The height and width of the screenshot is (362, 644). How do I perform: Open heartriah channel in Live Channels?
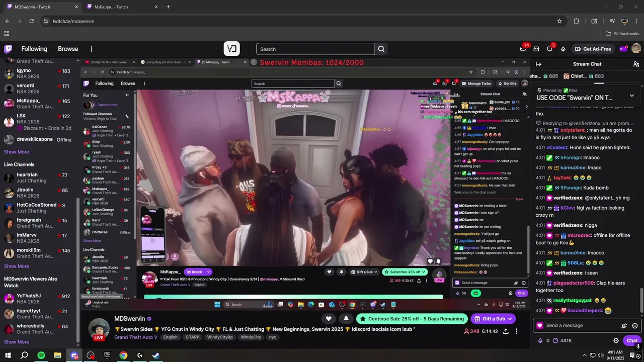click(38, 177)
